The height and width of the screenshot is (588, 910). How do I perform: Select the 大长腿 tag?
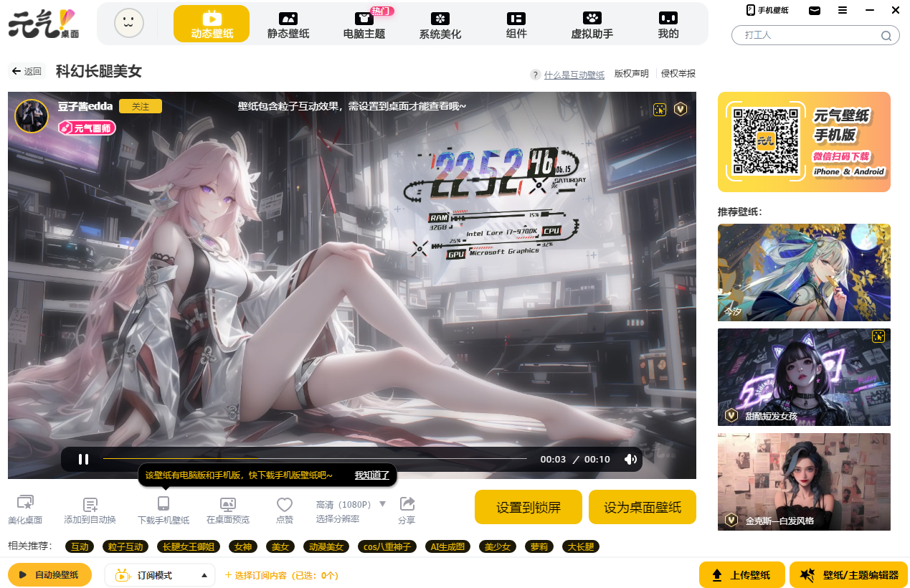[x=581, y=547]
